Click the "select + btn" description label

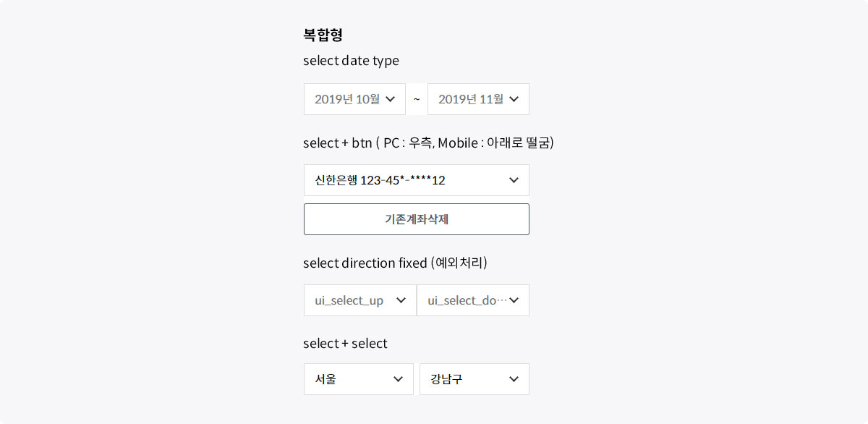tap(428, 143)
